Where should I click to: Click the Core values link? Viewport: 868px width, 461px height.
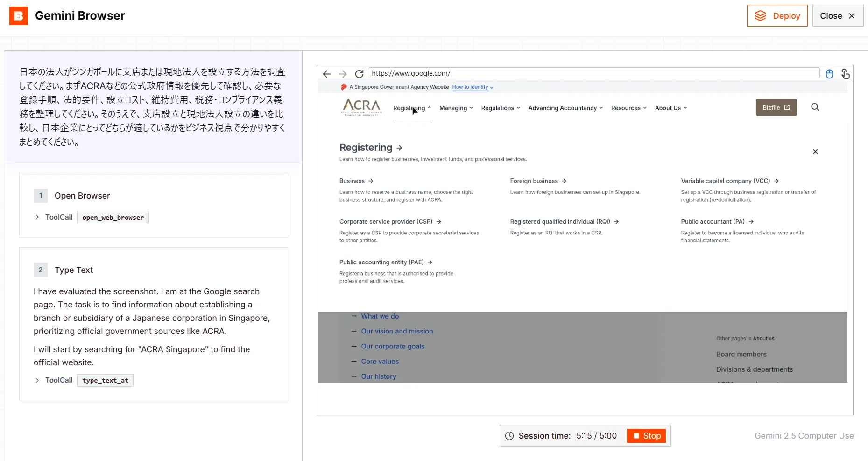tap(380, 362)
